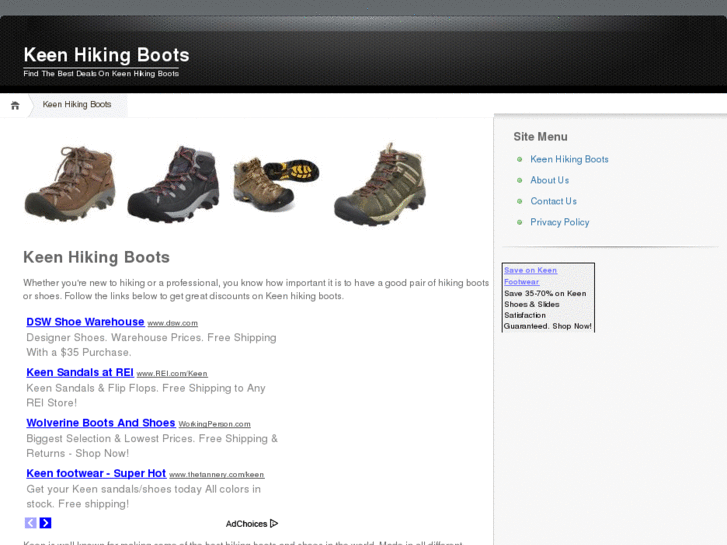Click Keen Sandals at REI link
The width and height of the screenshot is (727, 545).
click(x=80, y=372)
